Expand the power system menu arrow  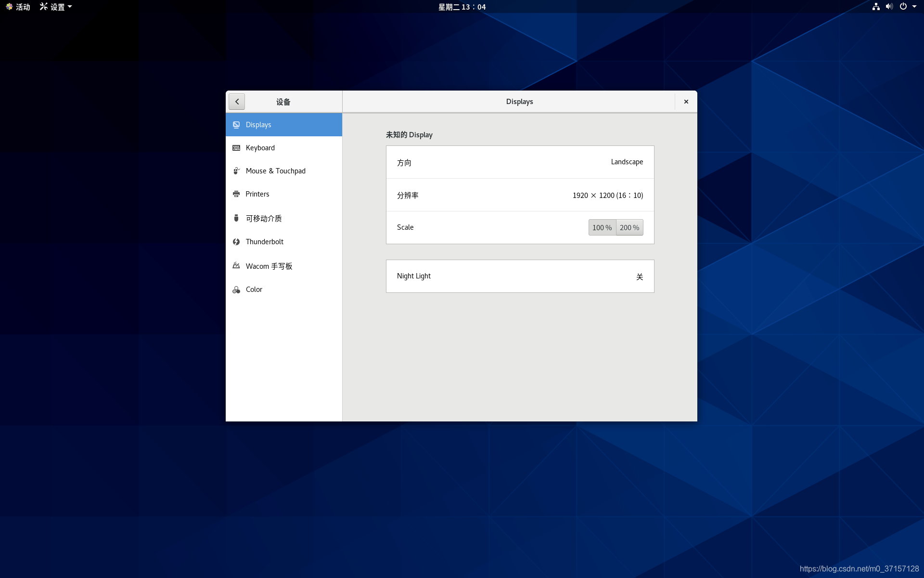pos(914,7)
